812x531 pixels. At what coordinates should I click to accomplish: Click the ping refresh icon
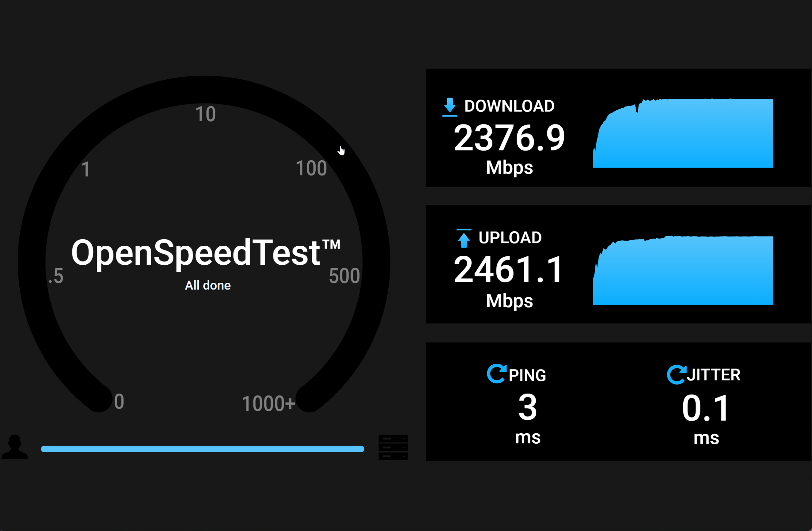pyautogui.click(x=496, y=374)
